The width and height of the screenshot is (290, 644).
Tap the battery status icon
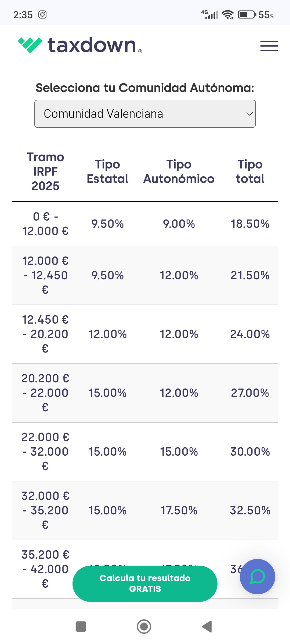[x=247, y=14]
